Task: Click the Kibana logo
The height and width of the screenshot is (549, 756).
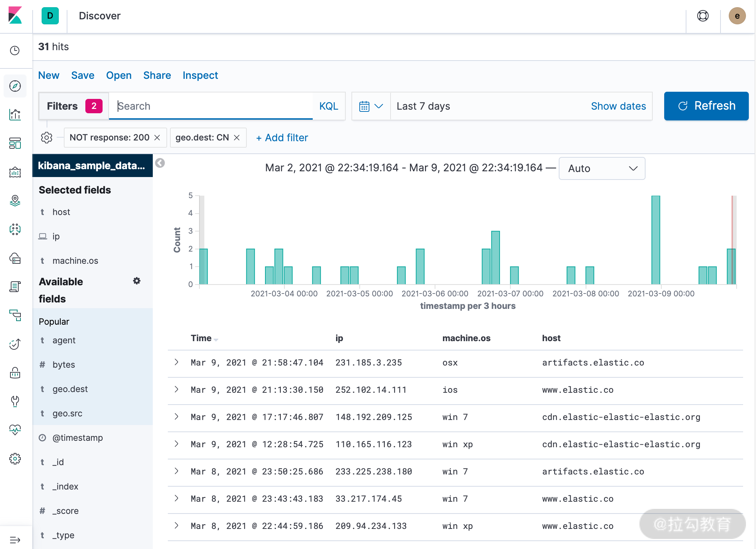Action: tap(15, 16)
